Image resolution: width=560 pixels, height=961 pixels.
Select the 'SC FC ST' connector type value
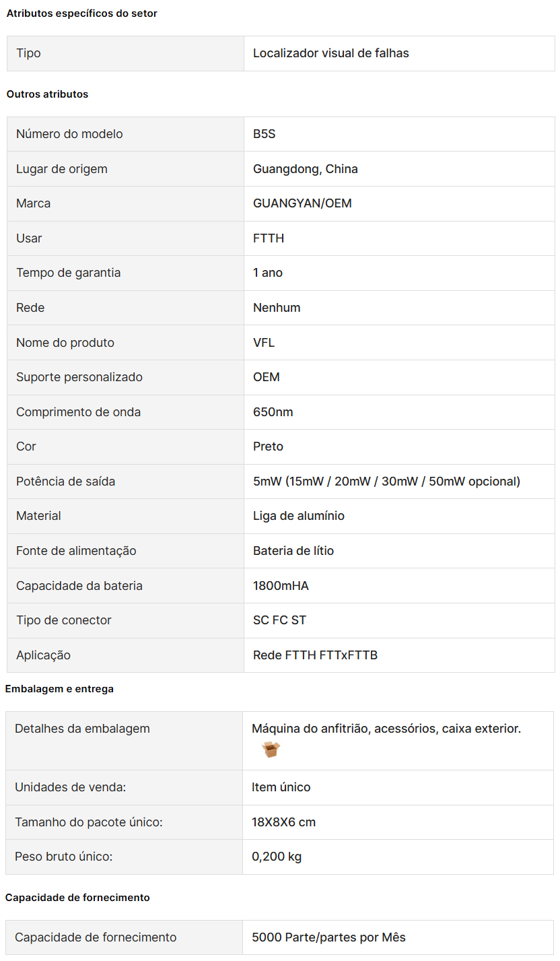[x=279, y=620]
